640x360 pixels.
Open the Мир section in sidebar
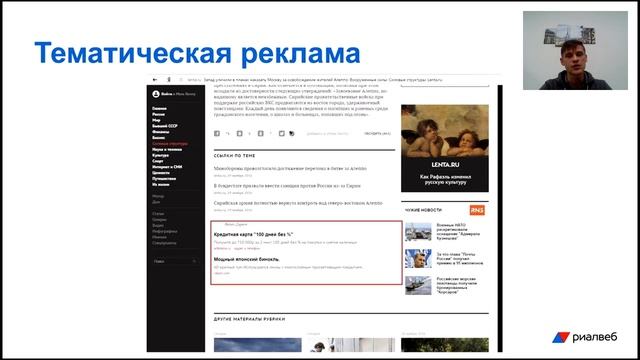(156, 120)
